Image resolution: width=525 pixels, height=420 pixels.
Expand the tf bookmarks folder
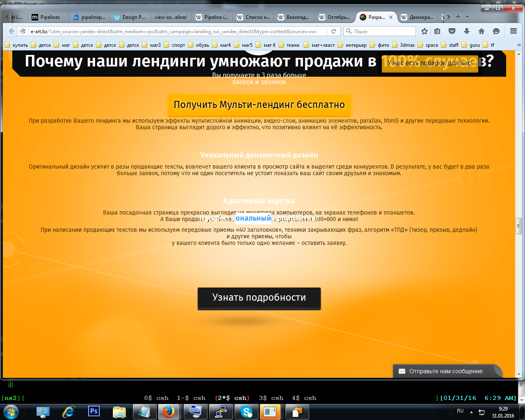tap(489, 45)
